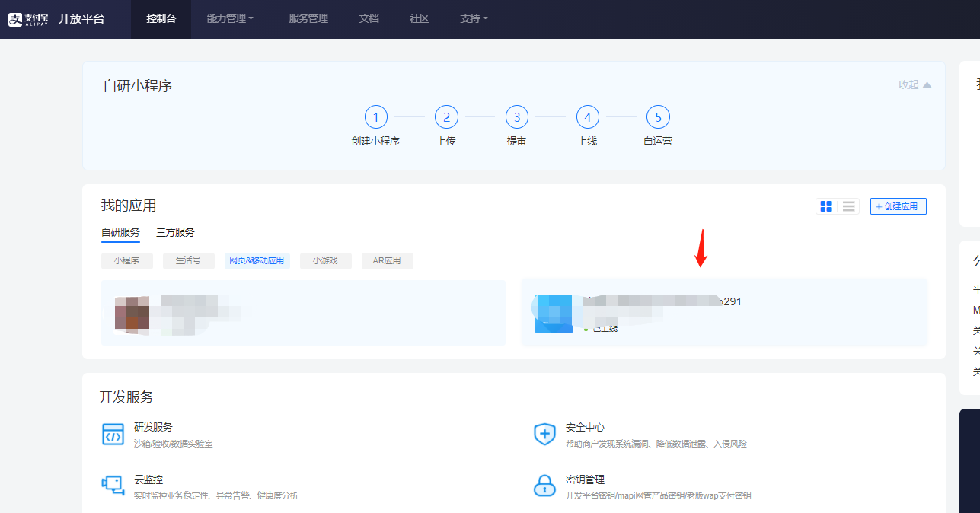
Task: Select step 5 自运营 circle
Action: [x=658, y=117]
